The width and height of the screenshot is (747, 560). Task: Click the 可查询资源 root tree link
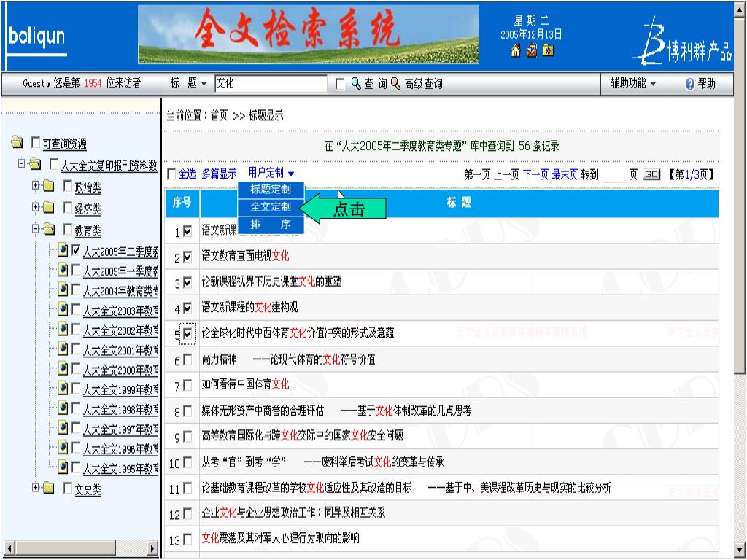64,144
